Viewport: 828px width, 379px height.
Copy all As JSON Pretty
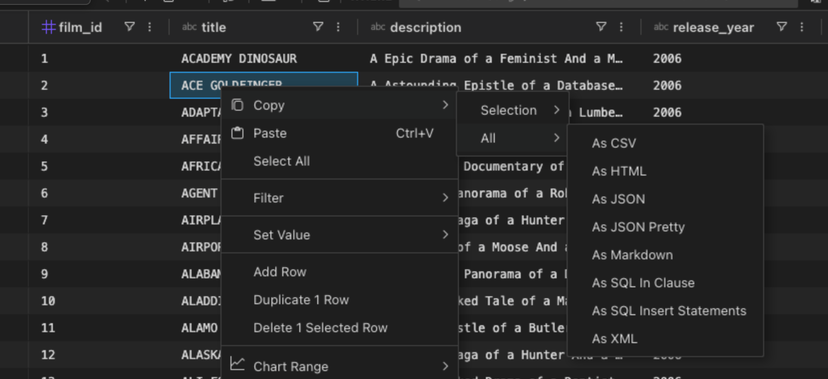click(665, 227)
